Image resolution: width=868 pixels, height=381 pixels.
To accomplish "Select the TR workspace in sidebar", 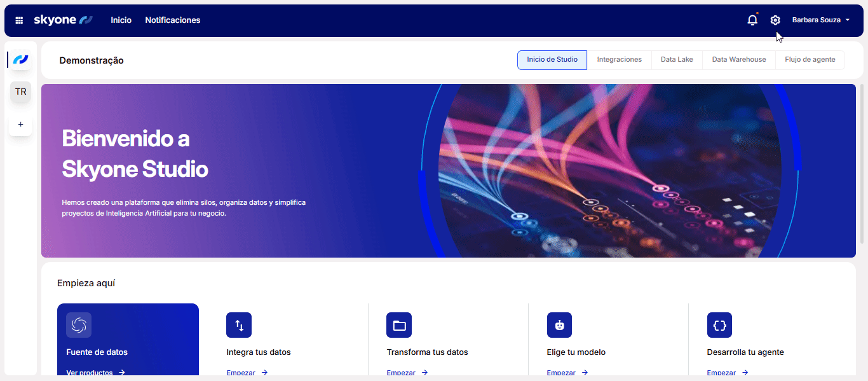I will tap(21, 92).
